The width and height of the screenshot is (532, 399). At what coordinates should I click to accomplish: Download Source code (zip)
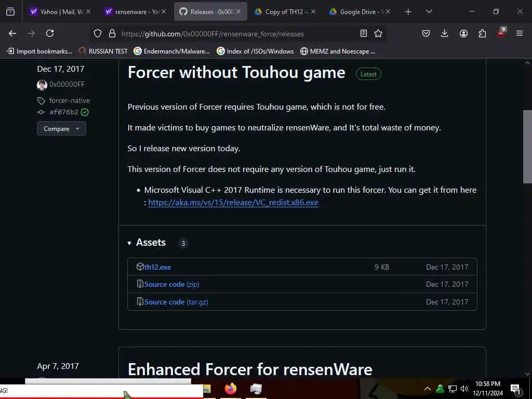pos(171,284)
